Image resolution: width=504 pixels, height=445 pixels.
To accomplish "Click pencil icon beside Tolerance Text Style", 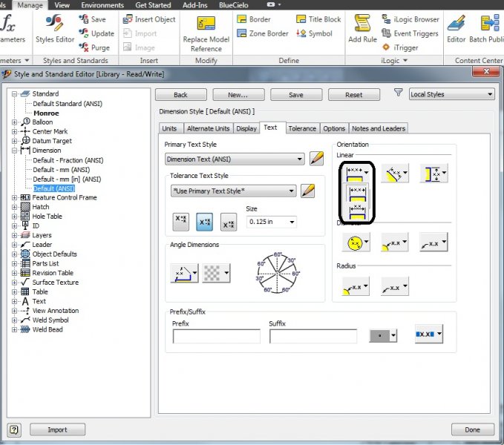I will pyautogui.click(x=309, y=191).
